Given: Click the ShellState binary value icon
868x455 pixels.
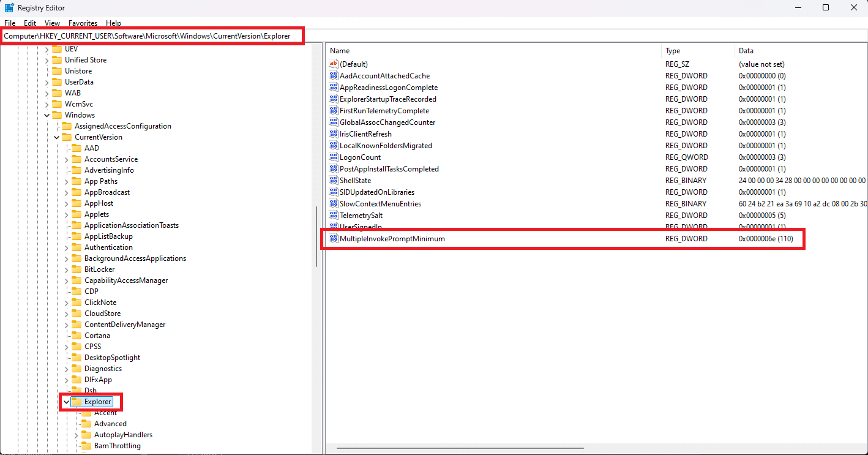Looking at the screenshot, I should [334, 181].
